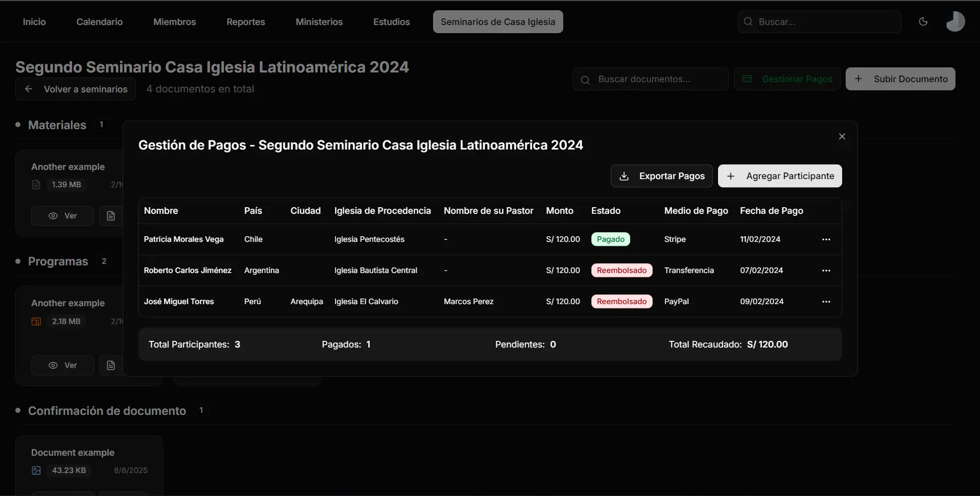
Task: Open user avatar profile menu
Action: (955, 21)
